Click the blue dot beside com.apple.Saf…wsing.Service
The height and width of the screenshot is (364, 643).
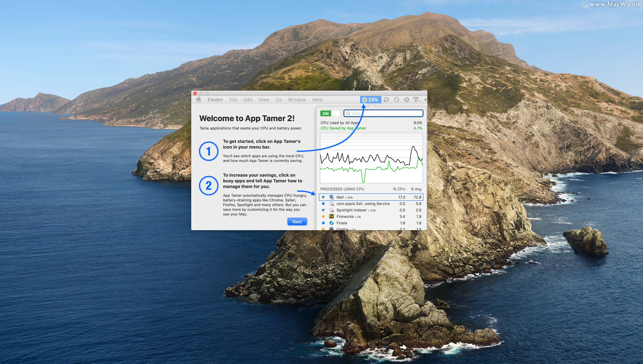pos(323,204)
